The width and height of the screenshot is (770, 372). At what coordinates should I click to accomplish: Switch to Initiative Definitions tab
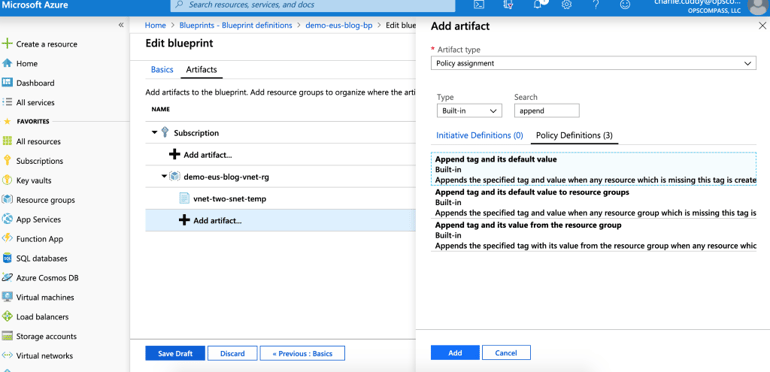click(480, 135)
